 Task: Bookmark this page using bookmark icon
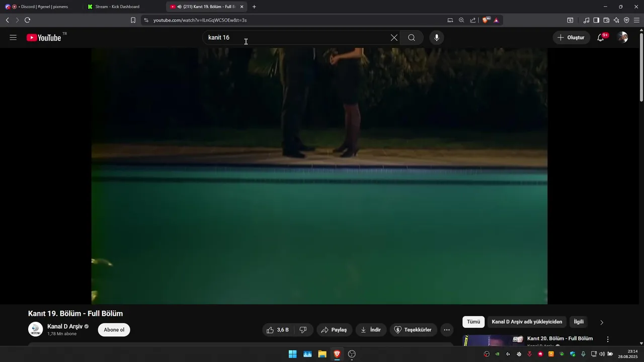[133, 20]
